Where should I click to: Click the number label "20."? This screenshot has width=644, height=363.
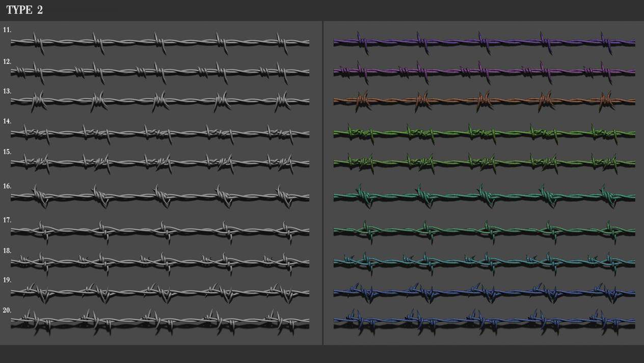click(x=7, y=311)
